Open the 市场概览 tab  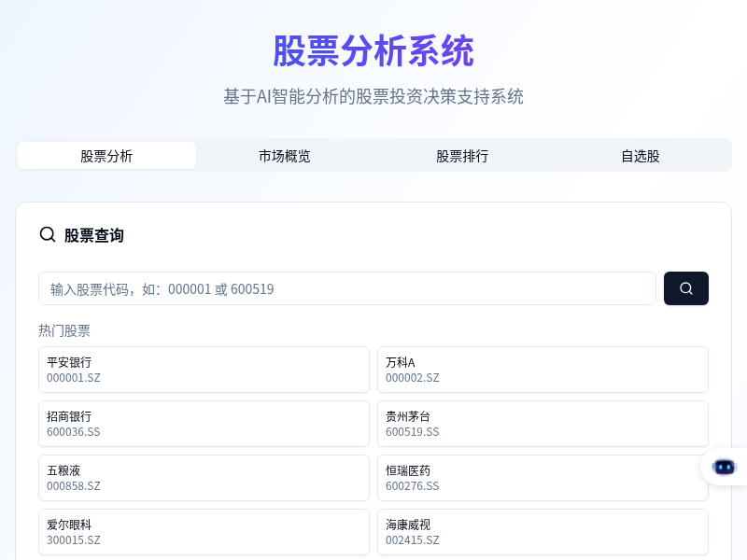[285, 156]
